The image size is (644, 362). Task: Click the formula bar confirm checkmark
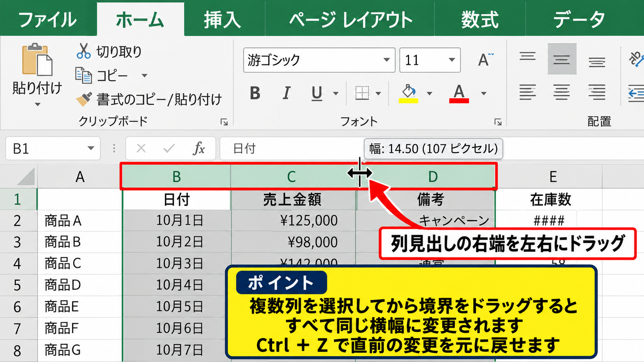pyautogui.click(x=169, y=148)
